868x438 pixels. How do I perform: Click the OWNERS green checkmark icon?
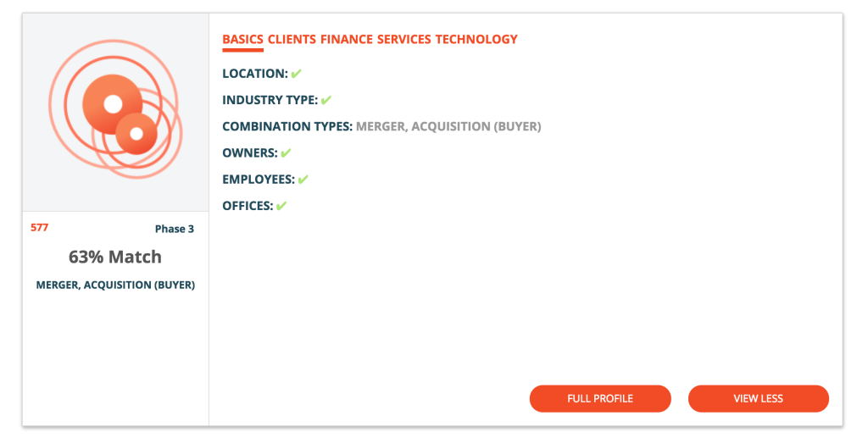[x=286, y=153]
